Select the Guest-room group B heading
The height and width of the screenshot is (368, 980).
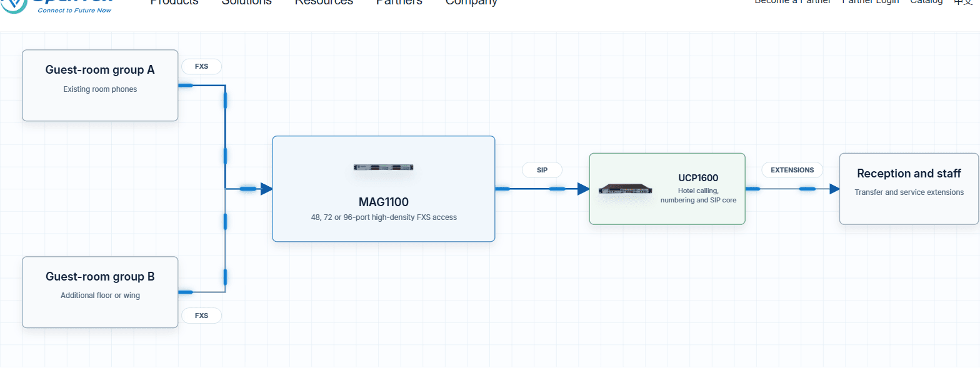pos(100,277)
